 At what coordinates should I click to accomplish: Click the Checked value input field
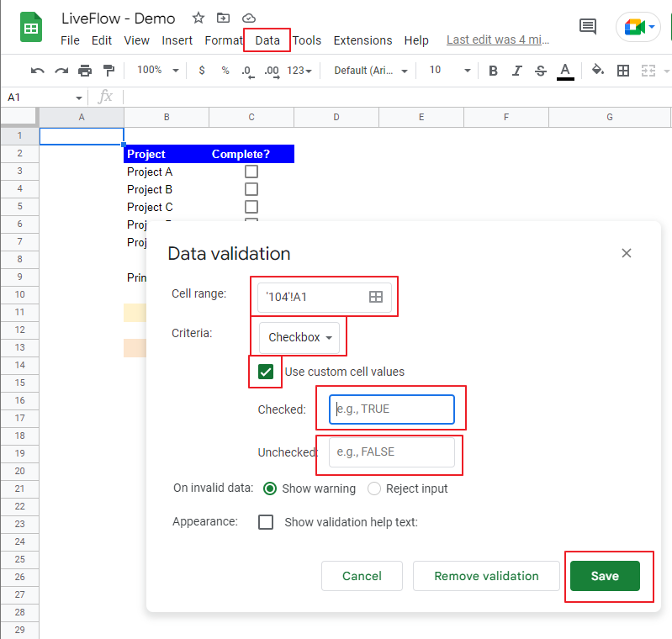(392, 409)
